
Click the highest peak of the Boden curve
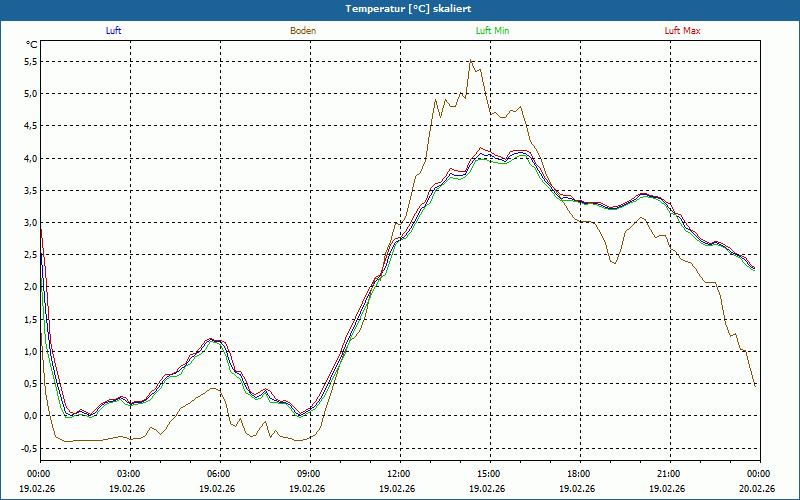click(x=471, y=61)
